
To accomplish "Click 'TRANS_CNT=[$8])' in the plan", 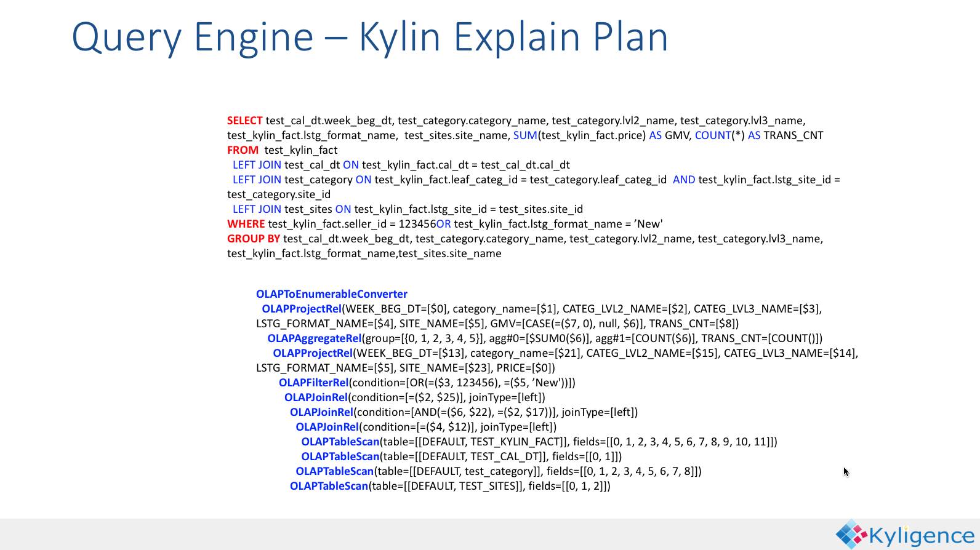I will [694, 324].
